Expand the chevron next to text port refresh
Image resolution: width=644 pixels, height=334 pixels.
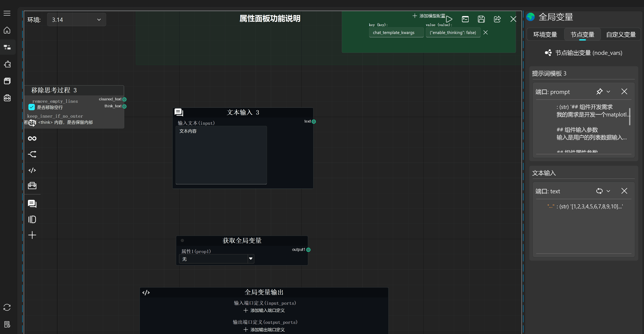pyautogui.click(x=608, y=191)
